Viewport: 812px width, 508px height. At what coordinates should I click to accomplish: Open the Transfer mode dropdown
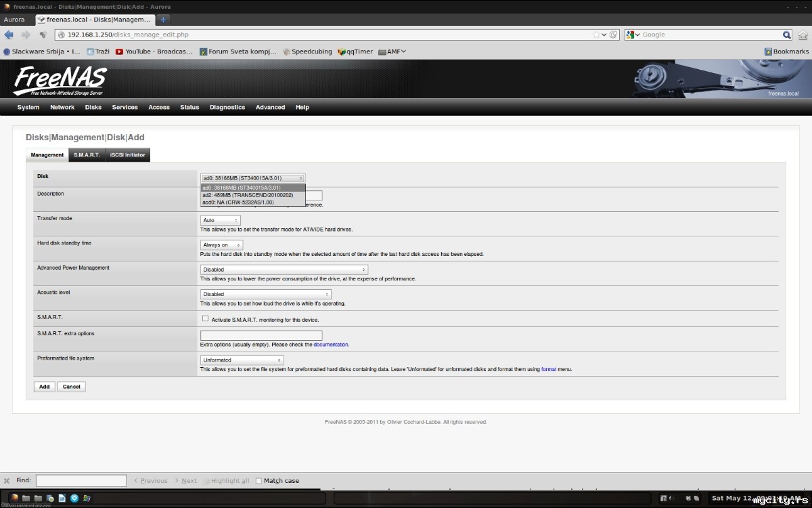click(221, 220)
